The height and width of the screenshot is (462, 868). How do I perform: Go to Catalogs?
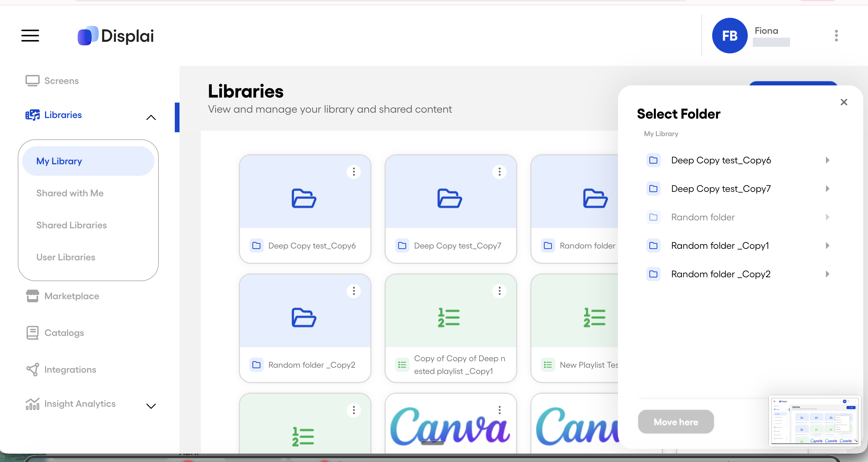(x=55, y=332)
